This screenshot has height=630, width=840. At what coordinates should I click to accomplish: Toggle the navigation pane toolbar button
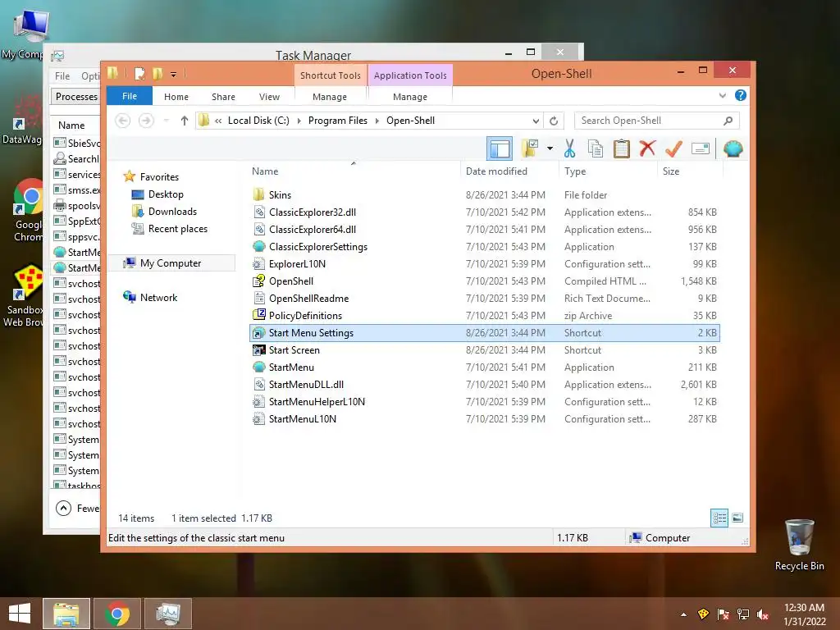[x=500, y=148]
